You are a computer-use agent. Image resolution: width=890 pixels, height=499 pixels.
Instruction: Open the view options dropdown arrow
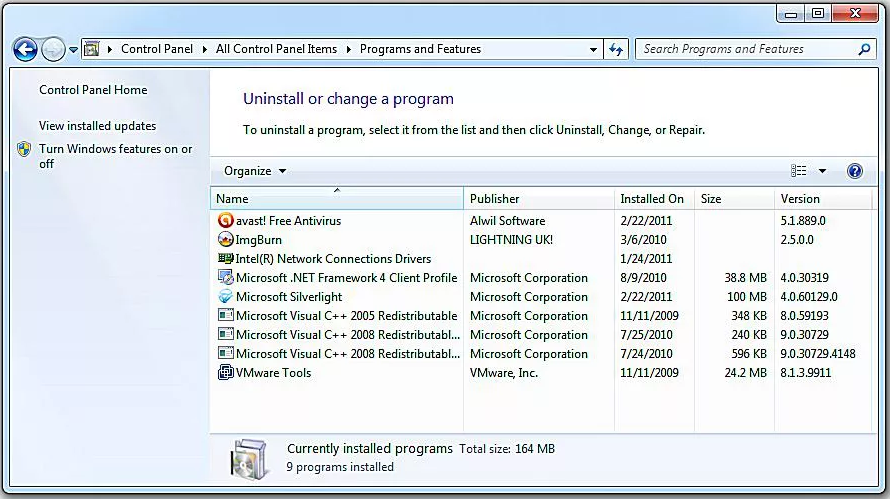[822, 171]
